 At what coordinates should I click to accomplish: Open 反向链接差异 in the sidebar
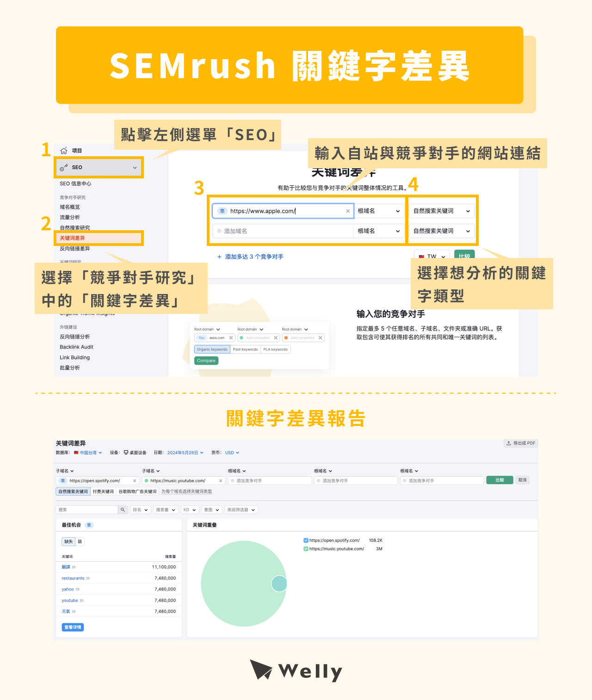pyautogui.click(x=75, y=249)
